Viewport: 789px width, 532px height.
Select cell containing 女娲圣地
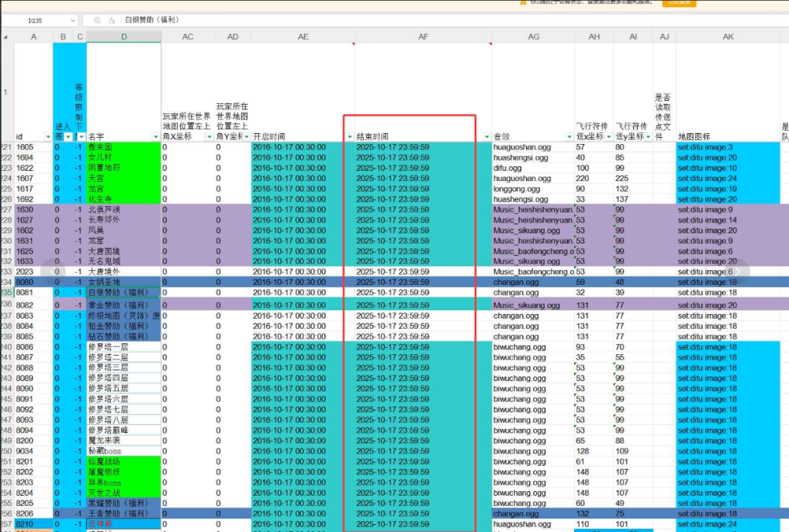click(123, 283)
